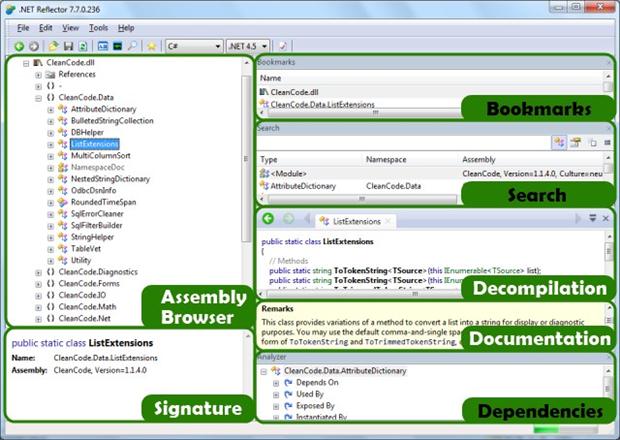Click the greyed forward arrow in Decompilation pane

288,218
